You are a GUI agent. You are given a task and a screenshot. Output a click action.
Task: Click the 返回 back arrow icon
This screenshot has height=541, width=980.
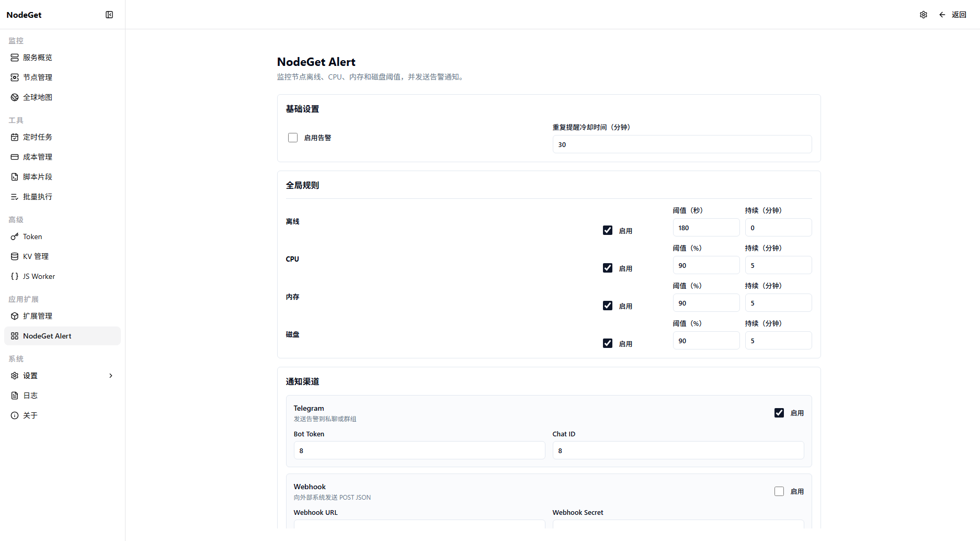[942, 15]
